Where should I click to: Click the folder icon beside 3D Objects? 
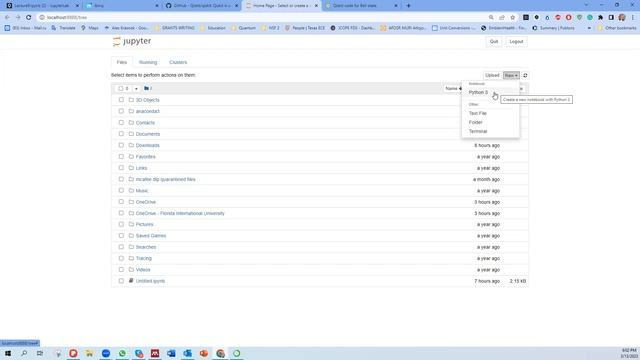131,100
